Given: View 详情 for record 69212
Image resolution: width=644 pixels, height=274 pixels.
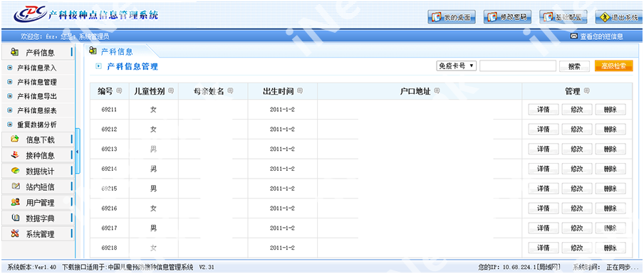Looking at the screenshot, I should click(x=543, y=130).
